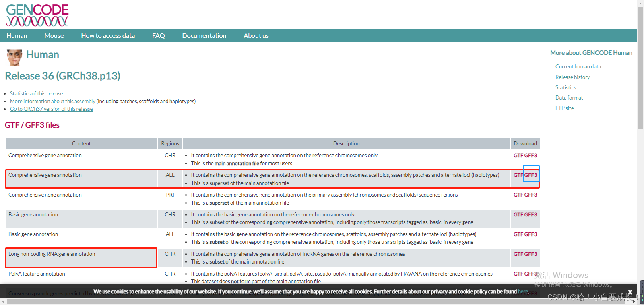Go to GRCh37 version of this release
This screenshot has height=305, width=644.
51,109
